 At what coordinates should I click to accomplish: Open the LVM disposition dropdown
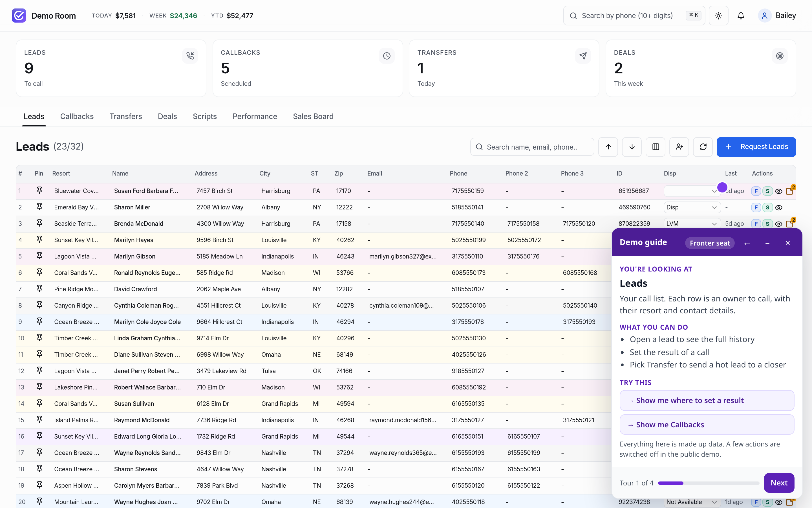coord(692,224)
